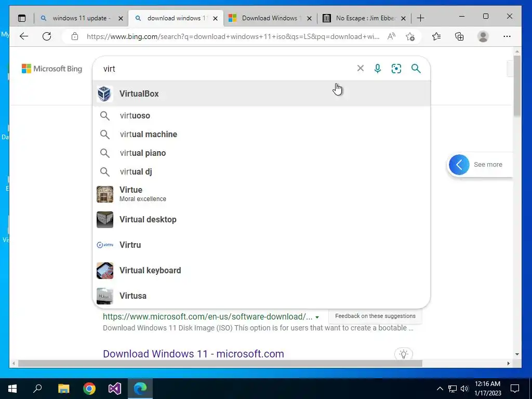Switch to Edge on the taskbar
This screenshot has width=532, height=399.
click(x=140, y=389)
